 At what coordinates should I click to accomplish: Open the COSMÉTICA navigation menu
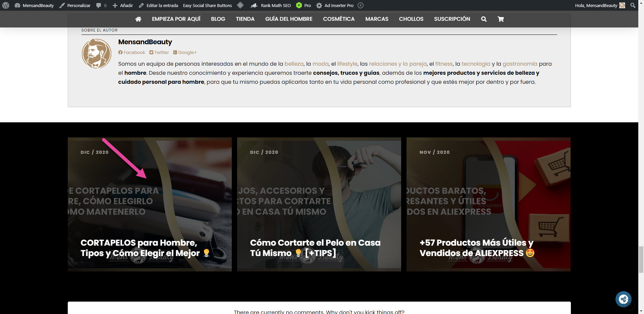338,19
